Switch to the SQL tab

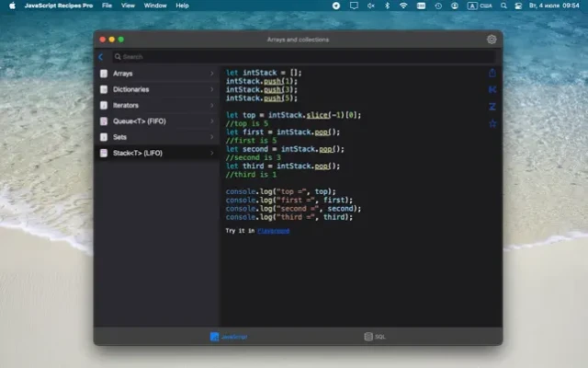[x=375, y=337]
